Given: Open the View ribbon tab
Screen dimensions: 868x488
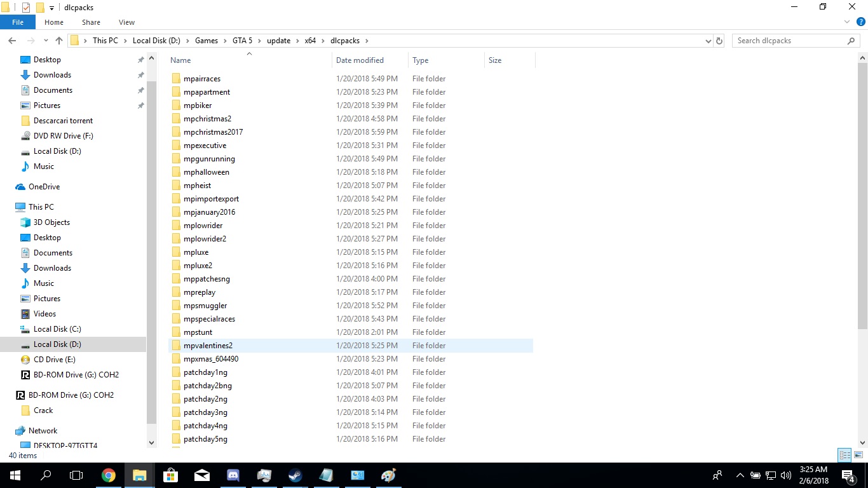Looking at the screenshot, I should tap(126, 22).
